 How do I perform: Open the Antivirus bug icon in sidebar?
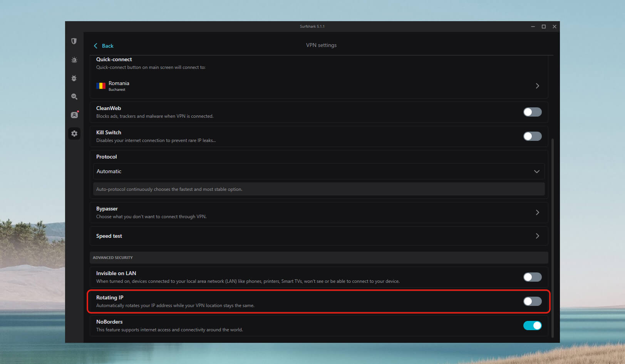coord(74,78)
